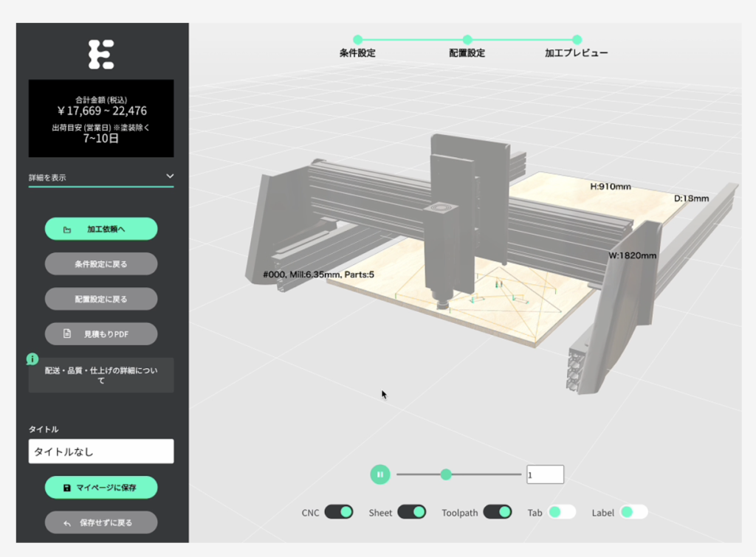Expand the 詳細を表示 details section
Image resolution: width=756 pixels, height=557 pixels.
click(101, 176)
